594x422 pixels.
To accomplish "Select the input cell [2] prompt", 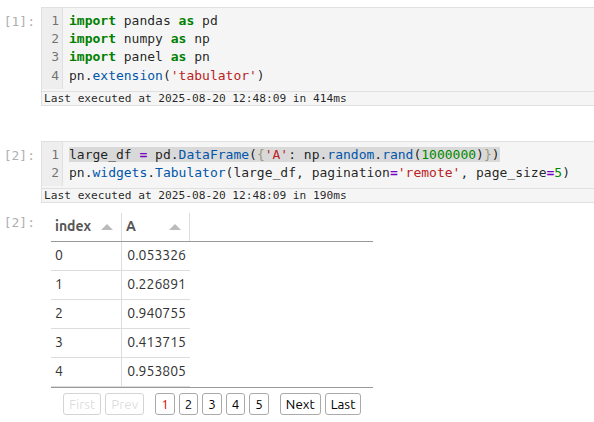I will pyautogui.click(x=19, y=155).
